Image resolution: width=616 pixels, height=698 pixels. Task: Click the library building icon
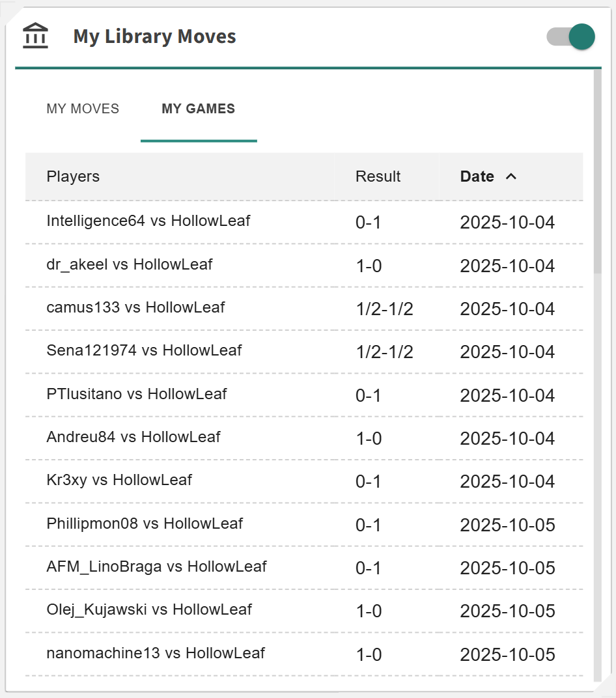[35, 36]
